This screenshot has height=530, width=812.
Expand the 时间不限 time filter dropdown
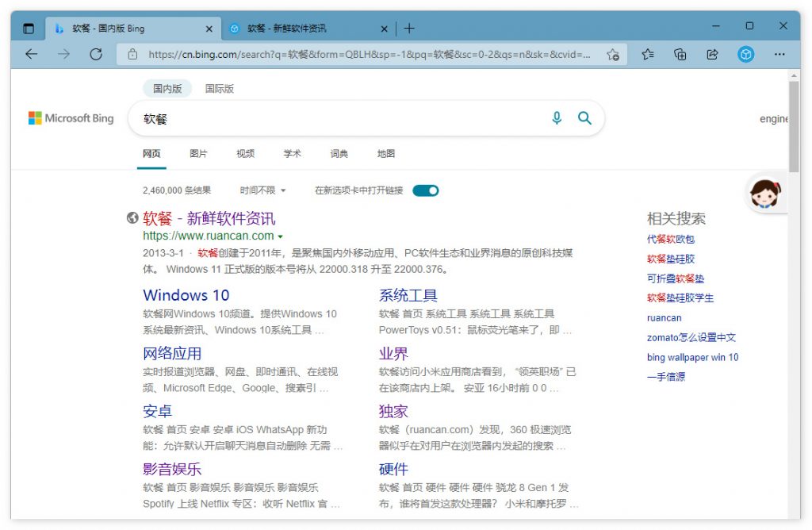pos(262,190)
